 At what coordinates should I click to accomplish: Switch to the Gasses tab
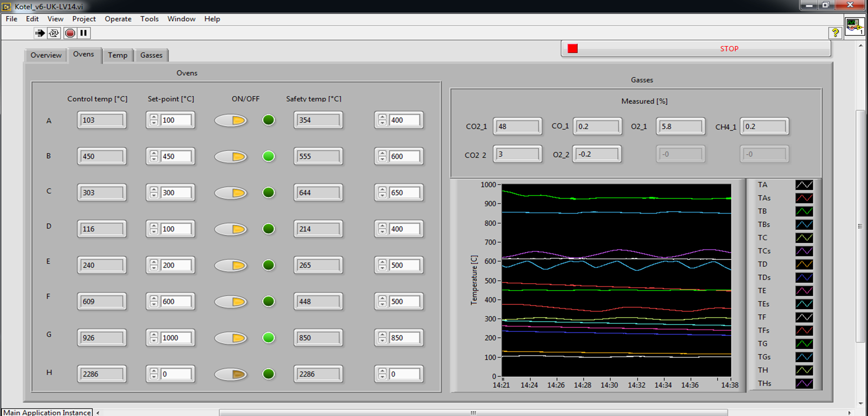(x=151, y=55)
